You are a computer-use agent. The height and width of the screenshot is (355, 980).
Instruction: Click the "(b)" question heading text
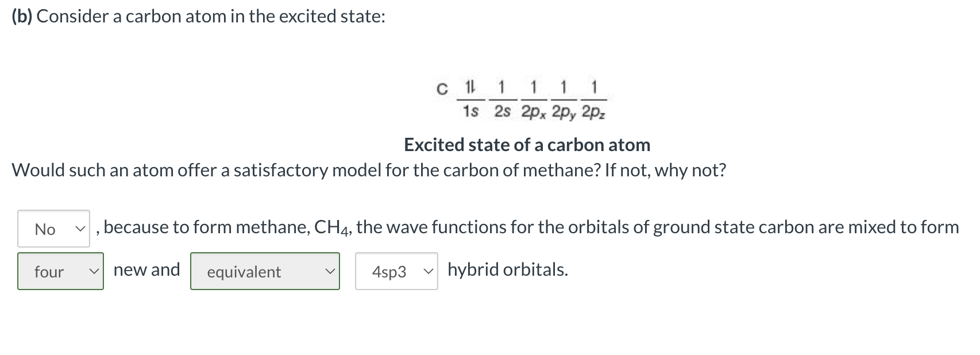[21, 16]
